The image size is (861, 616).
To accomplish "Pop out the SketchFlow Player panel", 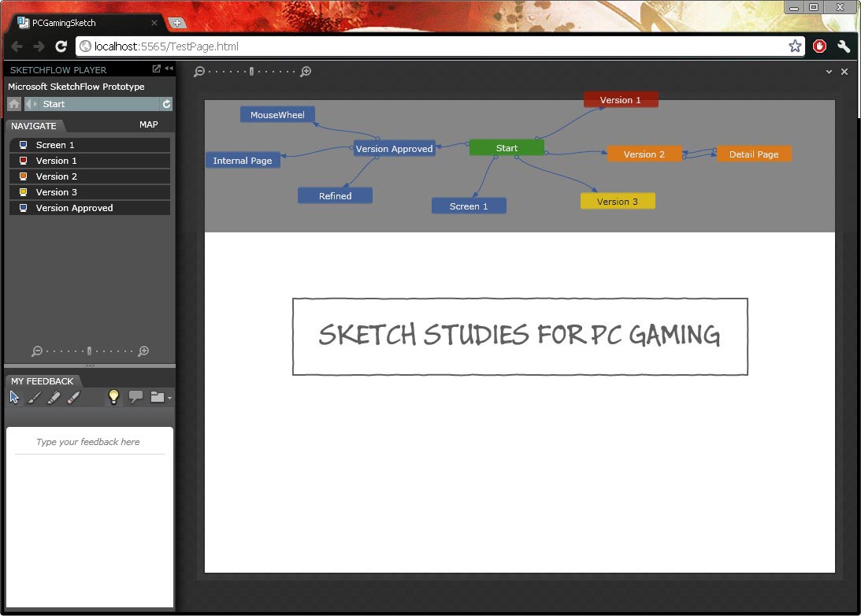I will pos(157,69).
